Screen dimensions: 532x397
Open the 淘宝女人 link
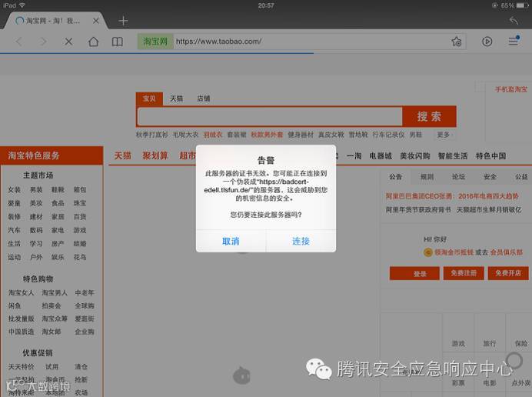[x=21, y=292]
